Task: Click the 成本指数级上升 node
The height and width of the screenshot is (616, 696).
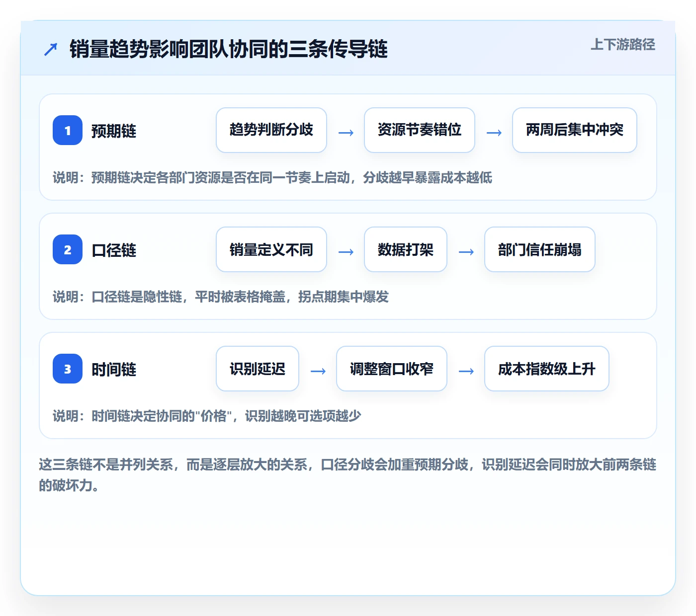Action: 547,369
